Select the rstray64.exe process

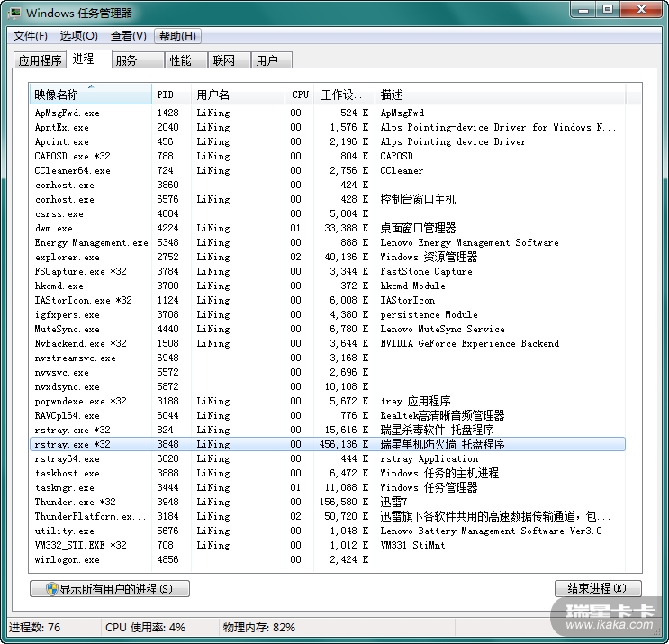click(x=328, y=458)
